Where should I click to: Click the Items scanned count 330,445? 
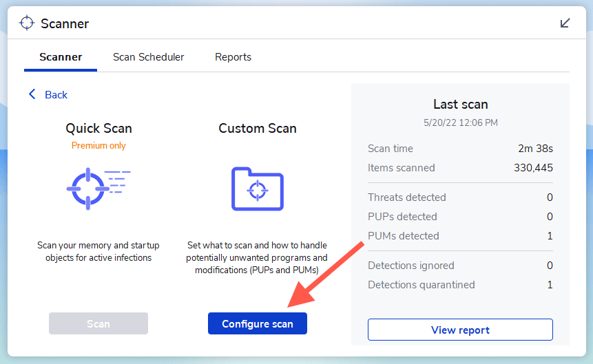533,168
